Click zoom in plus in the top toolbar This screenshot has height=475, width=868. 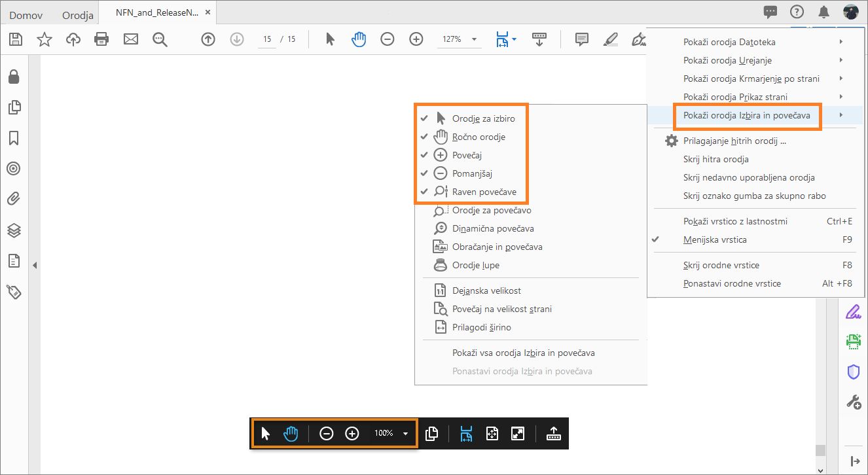(x=416, y=39)
